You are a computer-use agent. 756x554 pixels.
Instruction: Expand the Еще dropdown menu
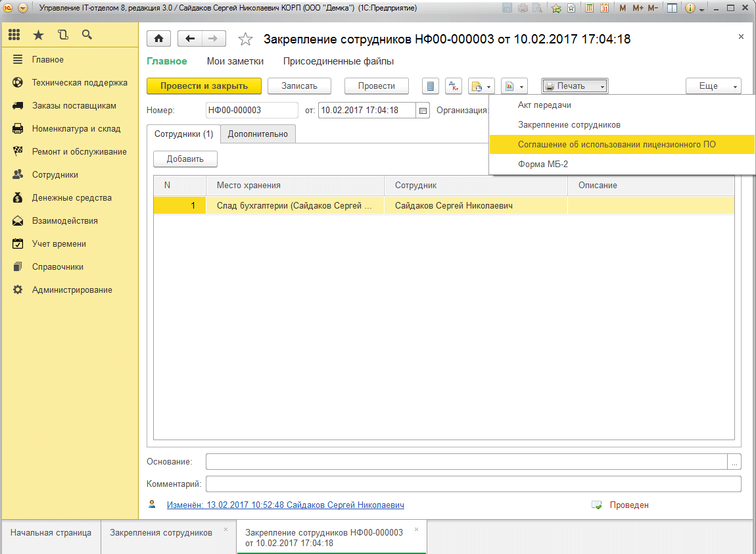tap(713, 86)
